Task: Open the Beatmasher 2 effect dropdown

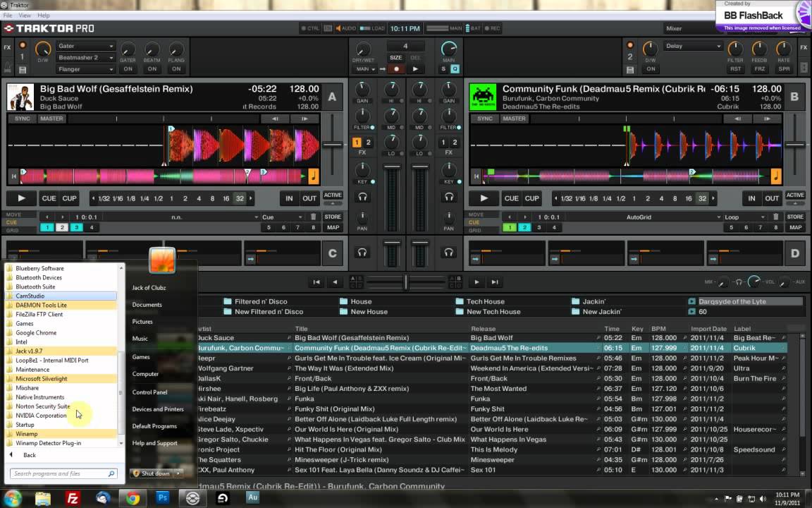Action: coord(85,58)
